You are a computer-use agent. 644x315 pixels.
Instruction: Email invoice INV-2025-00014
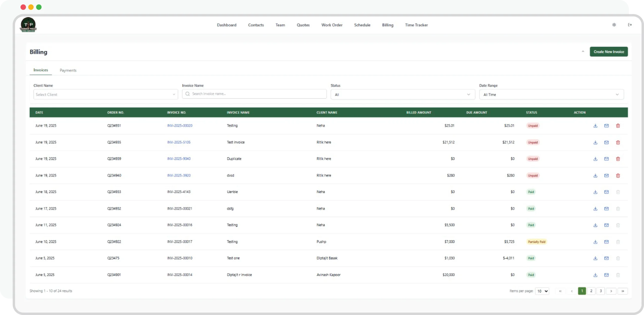coord(607,275)
